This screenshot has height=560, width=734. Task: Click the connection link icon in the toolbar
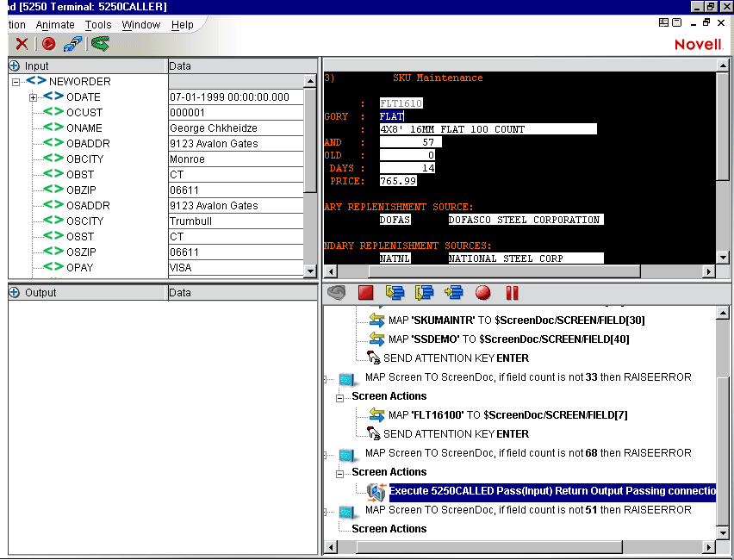[72, 44]
